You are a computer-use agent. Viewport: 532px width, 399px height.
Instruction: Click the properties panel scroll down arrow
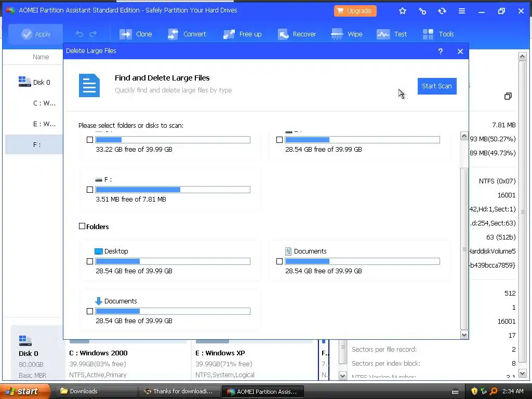coord(343,376)
